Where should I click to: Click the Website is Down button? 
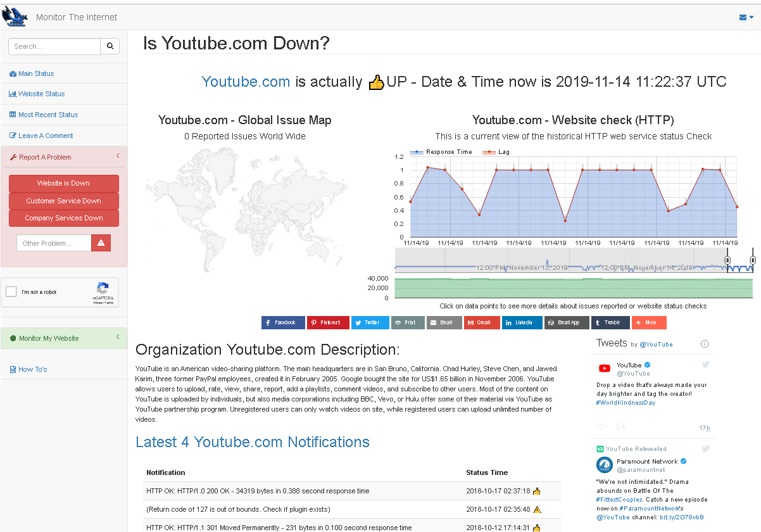click(64, 184)
